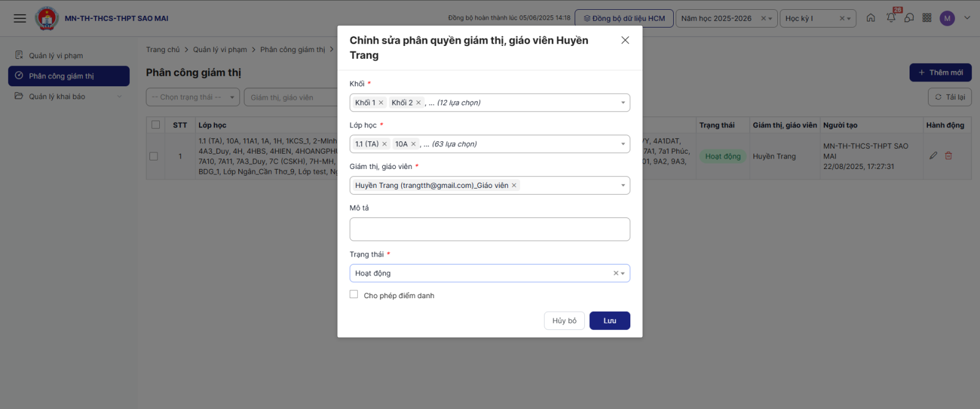Click the Lưu save button
This screenshot has height=409, width=980.
click(609, 321)
